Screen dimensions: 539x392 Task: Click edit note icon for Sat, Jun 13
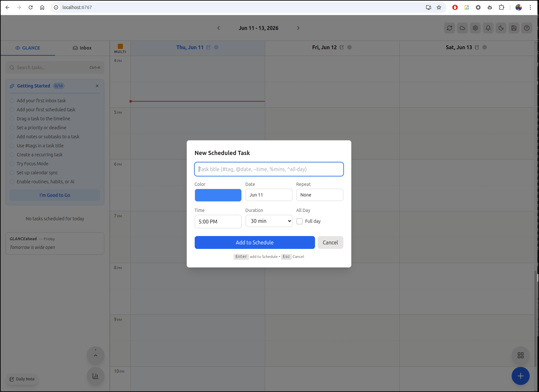click(x=477, y=47)
